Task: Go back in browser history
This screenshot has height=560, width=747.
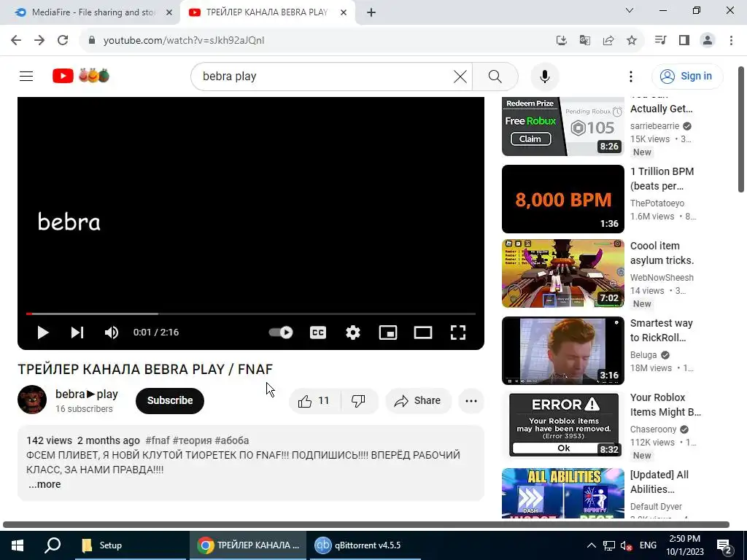Action: pyautogui.click(x=16, y=41)
